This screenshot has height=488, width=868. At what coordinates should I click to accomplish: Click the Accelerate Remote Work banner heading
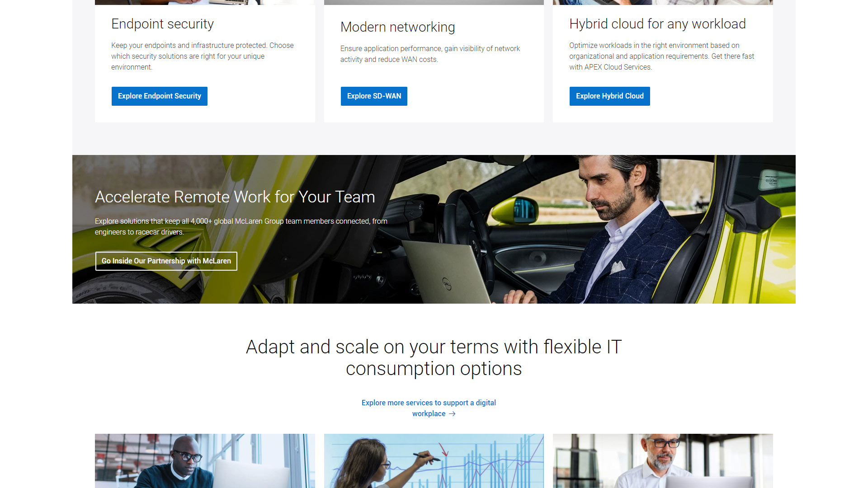(x=235, y=197)
